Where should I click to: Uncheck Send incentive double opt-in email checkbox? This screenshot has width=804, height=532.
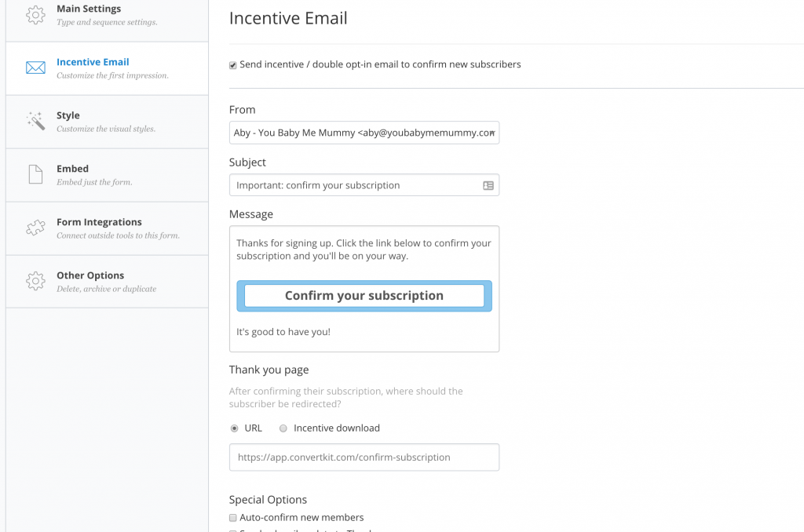click(232, 65)
